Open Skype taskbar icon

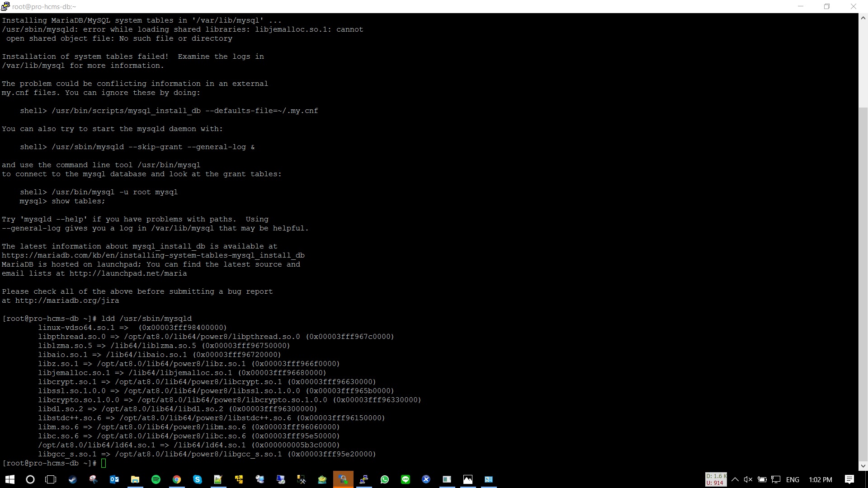pyautogui.click(x=198, y=479)
